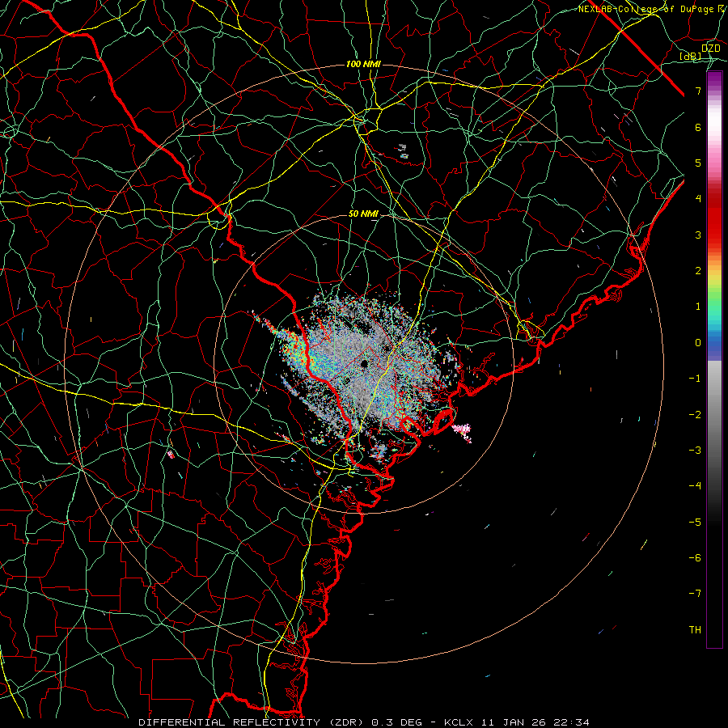Viewport: 728px width, 728px height.
Task: Click "(ZDR)" in the bottom caption
Action: (x=346, y=722)
